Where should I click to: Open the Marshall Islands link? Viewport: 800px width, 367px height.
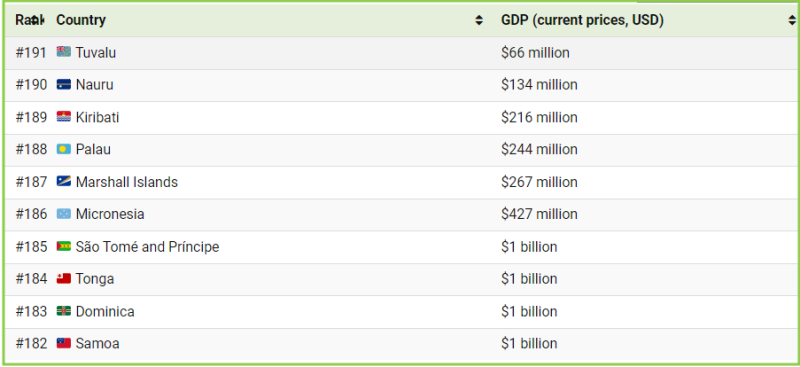tap(127, 182)
